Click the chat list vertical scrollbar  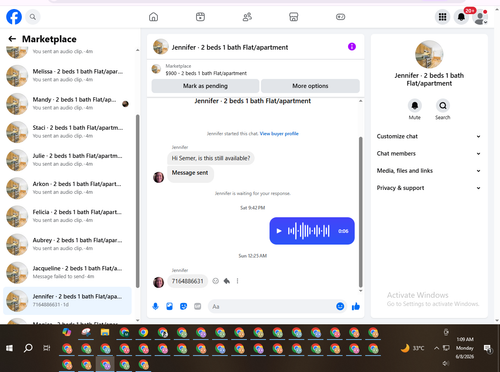[x=138, y=201]
